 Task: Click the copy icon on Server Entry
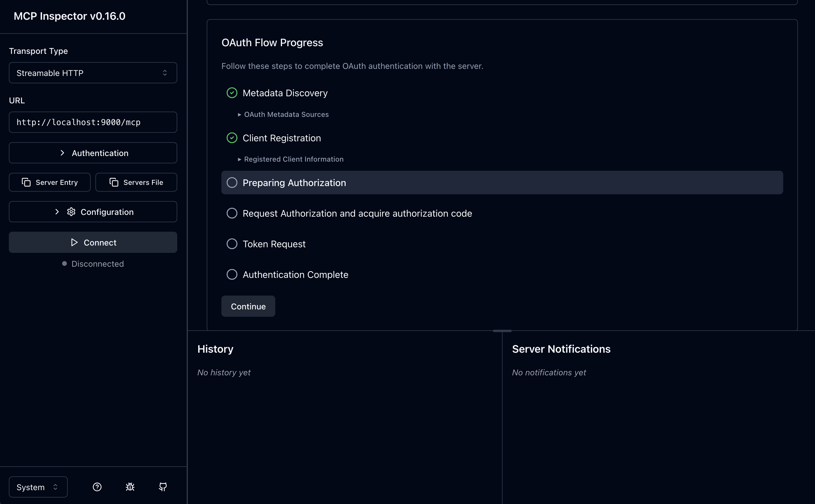26,182
